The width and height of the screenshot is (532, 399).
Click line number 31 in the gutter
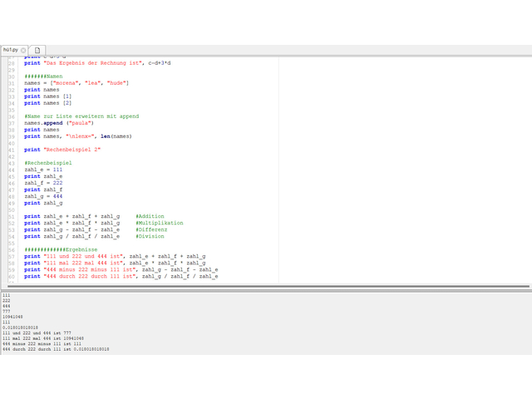11,83
